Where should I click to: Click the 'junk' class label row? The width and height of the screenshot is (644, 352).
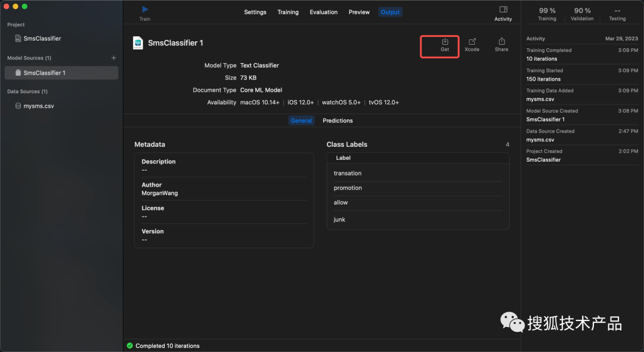point(418,220)
